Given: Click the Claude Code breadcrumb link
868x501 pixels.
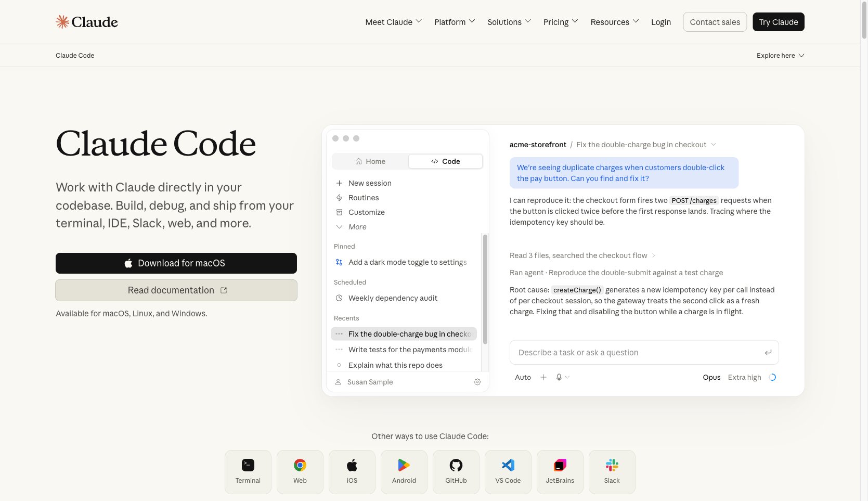Looking at the screenshot, I should coord(75,56).
